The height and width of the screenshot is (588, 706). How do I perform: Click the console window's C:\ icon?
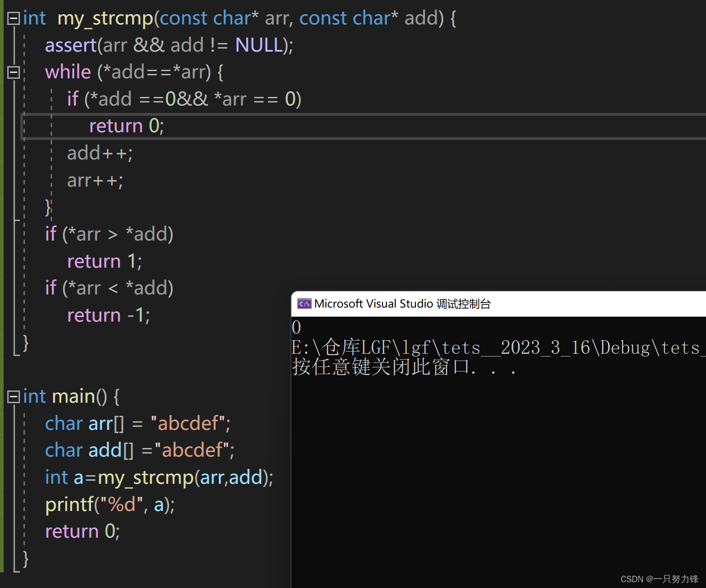[x=304, y=304]
